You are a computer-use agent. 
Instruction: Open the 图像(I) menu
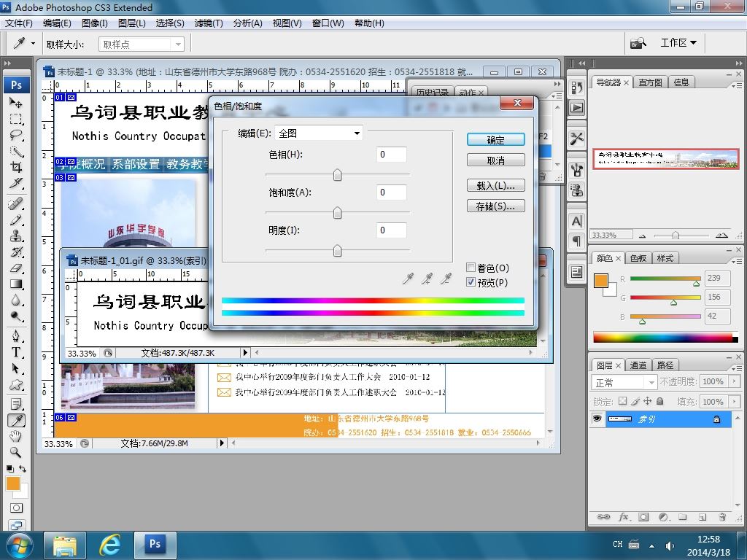[95, 23]
